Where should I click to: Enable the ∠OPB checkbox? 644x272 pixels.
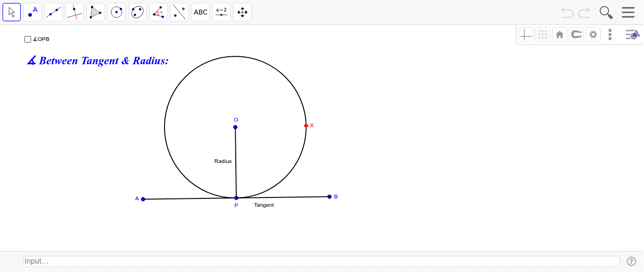click(x=27, y=39)
